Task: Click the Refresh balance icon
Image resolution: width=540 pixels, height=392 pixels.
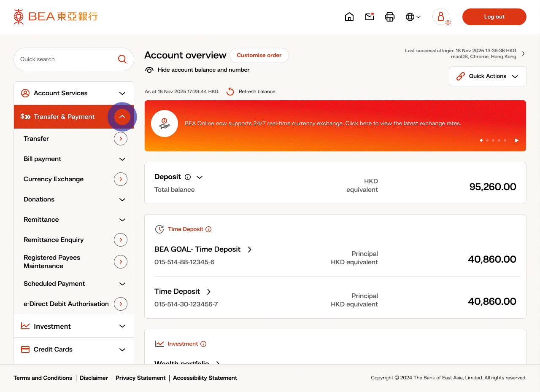Action: (230, 91)
